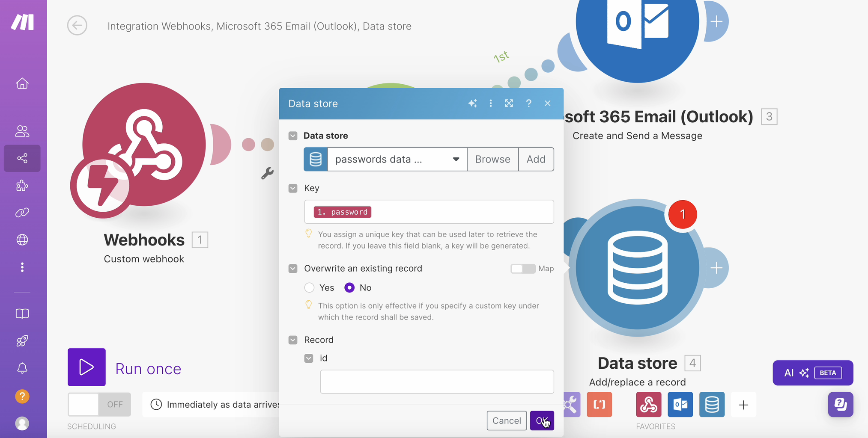Open the orange Help question mark icon
The image size is (868, 438).
point(22,397)
